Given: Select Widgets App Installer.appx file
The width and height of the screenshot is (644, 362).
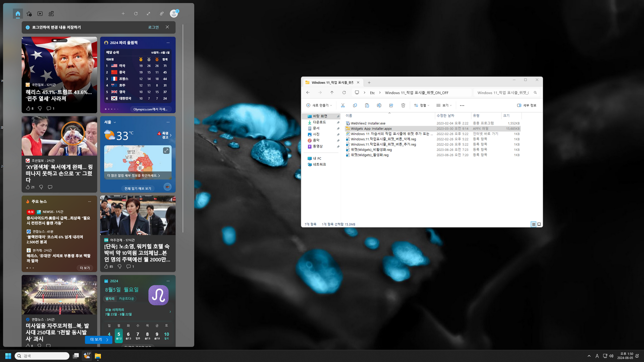Looking at the screenshot, I should pos(371,129).
